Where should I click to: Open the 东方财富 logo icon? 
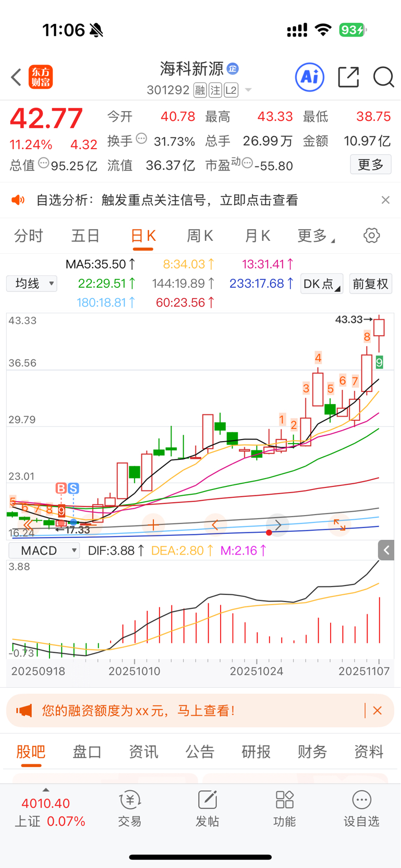(41, 77)
